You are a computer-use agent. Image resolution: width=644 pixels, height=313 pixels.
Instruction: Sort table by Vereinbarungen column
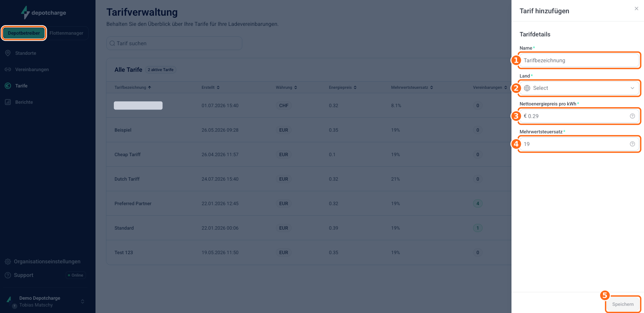tap(490, 87)
